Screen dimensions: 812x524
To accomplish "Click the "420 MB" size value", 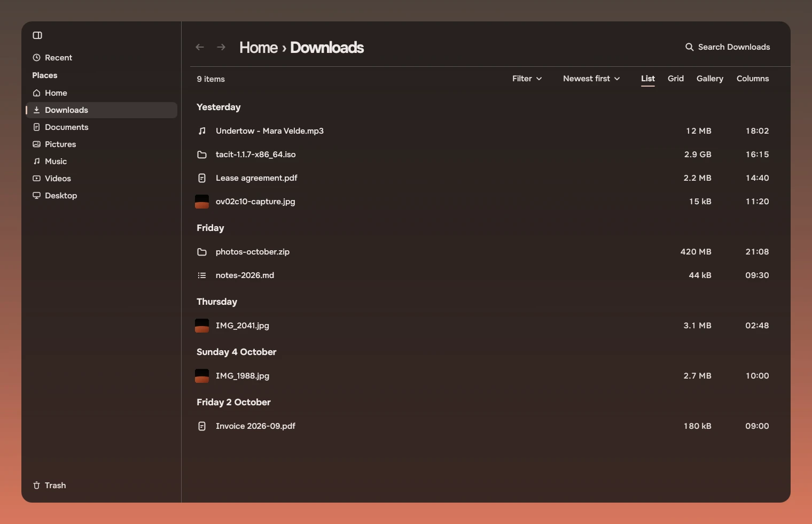I will tap(696, 252).
